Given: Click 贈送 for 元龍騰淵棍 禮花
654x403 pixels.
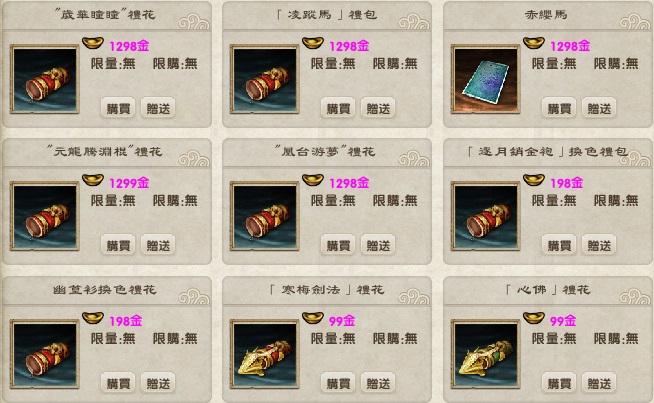Looking at the screenshot, I should pos(158,245).
